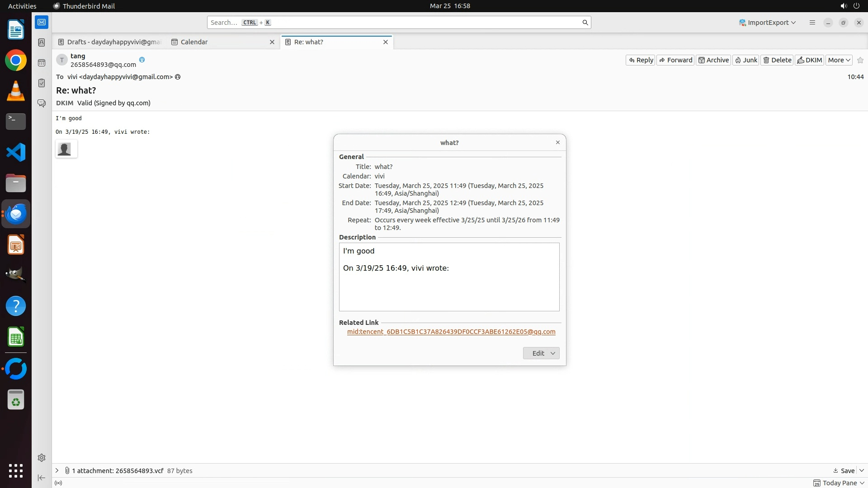Open the Tasks space icon
This screenshot has height=488, width=868.
pos(42,83)
